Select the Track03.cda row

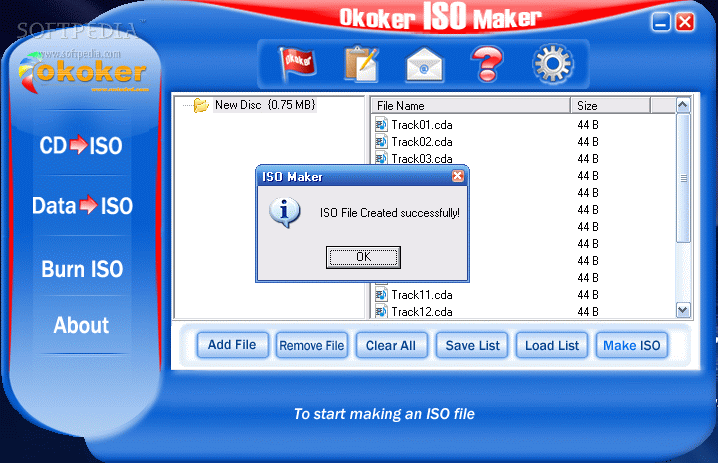[x=523, y=158]
